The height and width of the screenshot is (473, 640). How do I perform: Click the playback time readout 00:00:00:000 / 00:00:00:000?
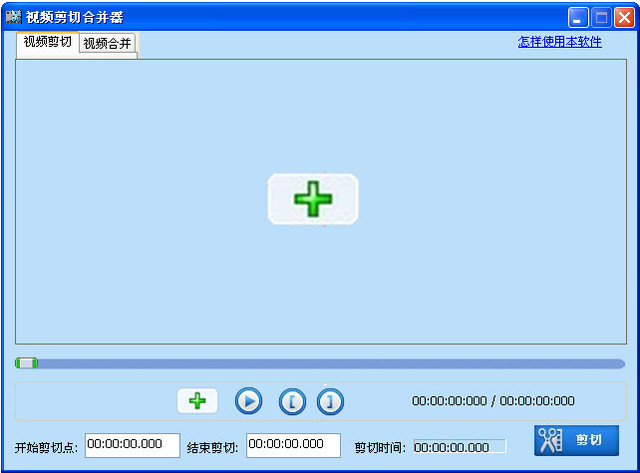(493, 401)
